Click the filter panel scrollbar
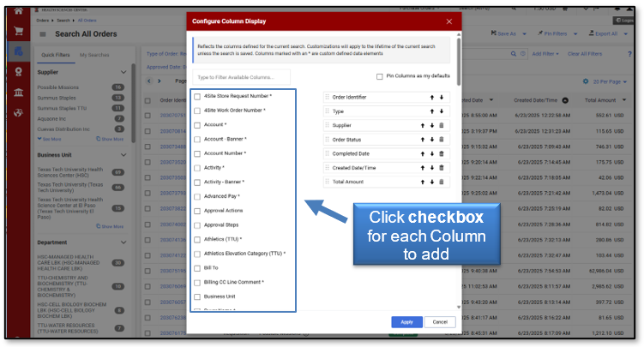Image resolution: width=644 pixels, height=347 pixels. [x=133, y=103]
